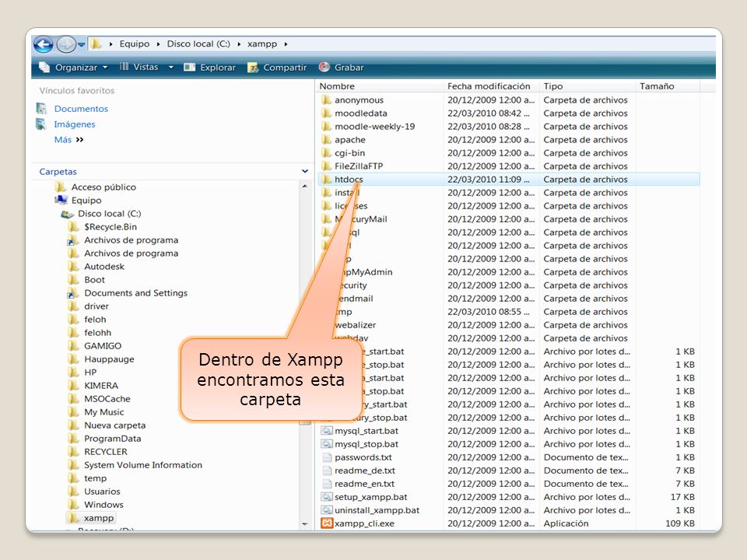This screenshot has height=560, width=747.
Task: Sort by the Tipo column header
Action: click(553, 86)
